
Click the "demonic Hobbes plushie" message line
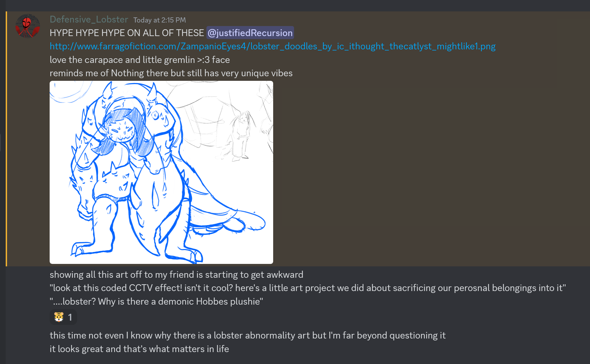(156, 302)
